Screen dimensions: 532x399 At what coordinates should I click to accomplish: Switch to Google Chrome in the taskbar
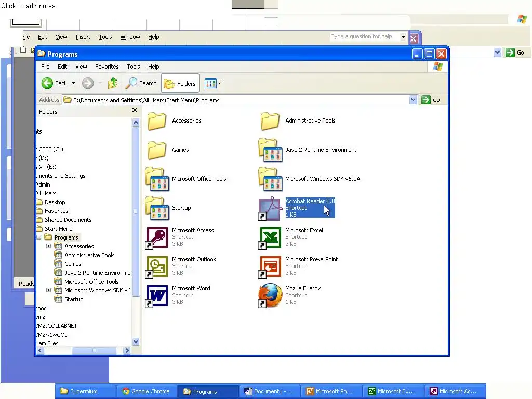point(146,391)
